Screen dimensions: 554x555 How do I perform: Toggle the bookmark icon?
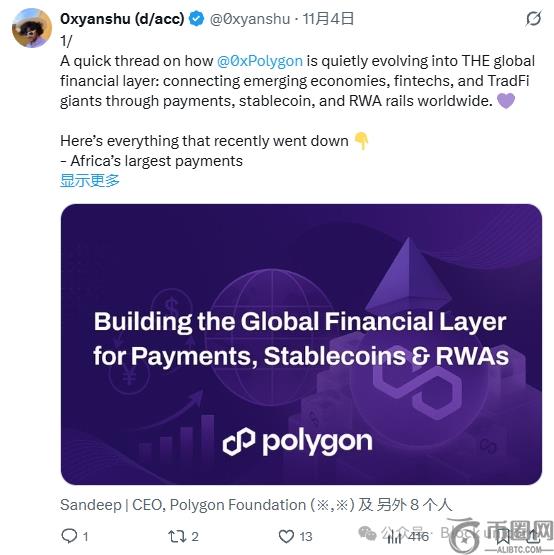502,536
